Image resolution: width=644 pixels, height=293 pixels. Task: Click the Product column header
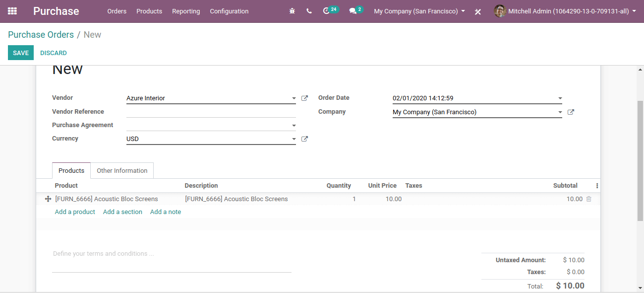(x=66, y=186)
